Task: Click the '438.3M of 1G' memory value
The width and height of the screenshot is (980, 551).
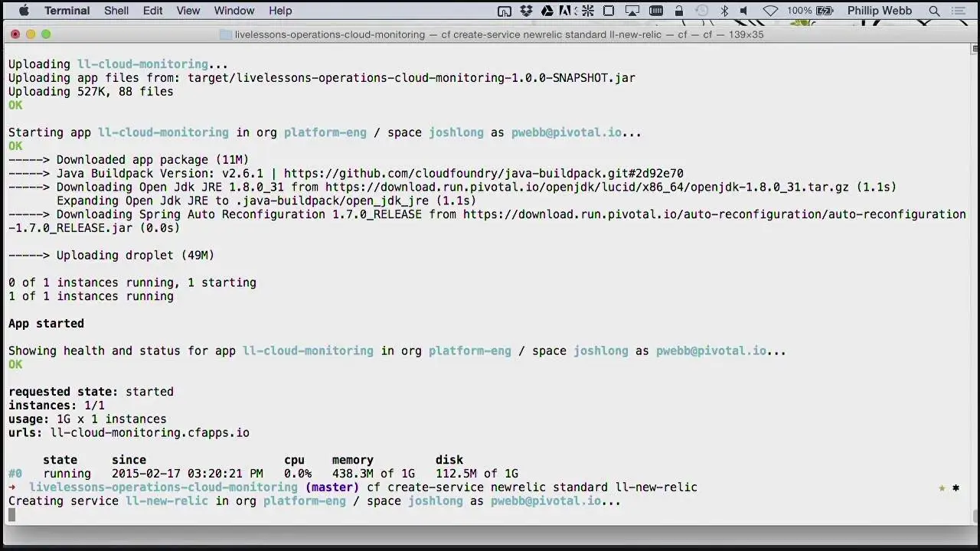Action: coord(373,474)
